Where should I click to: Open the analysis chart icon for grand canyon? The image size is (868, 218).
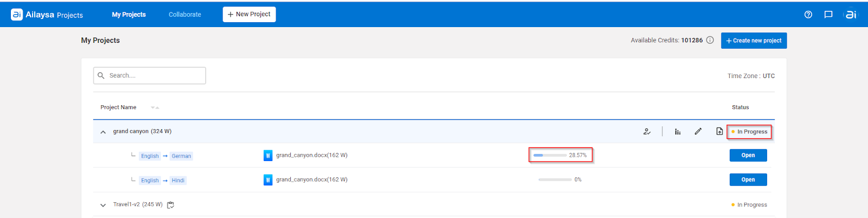(x=678, y=131)
